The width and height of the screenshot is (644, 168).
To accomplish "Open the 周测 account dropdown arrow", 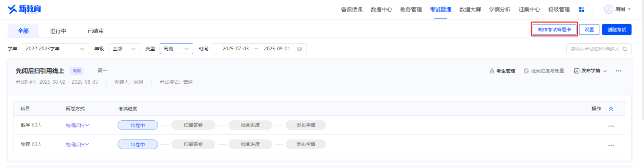I will coord(629,9).
